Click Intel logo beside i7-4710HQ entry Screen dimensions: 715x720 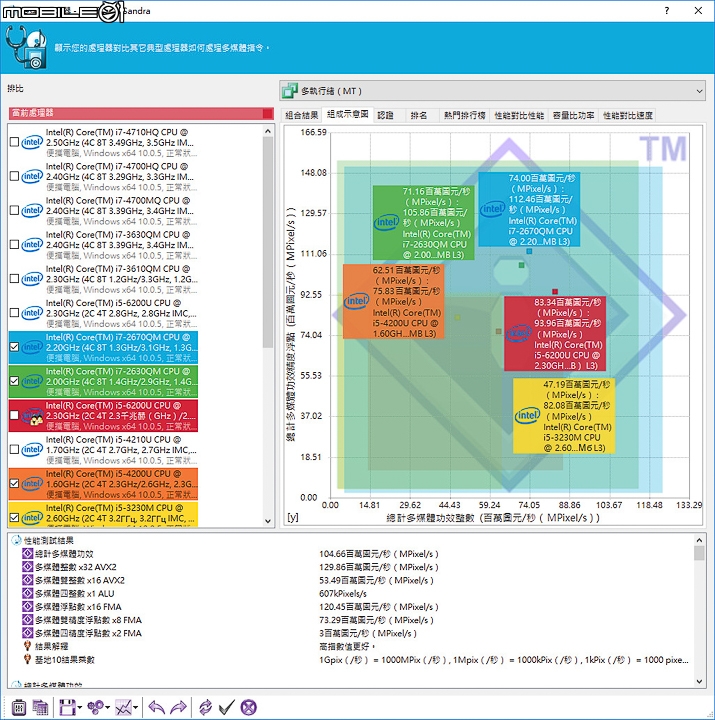(32, 142)
